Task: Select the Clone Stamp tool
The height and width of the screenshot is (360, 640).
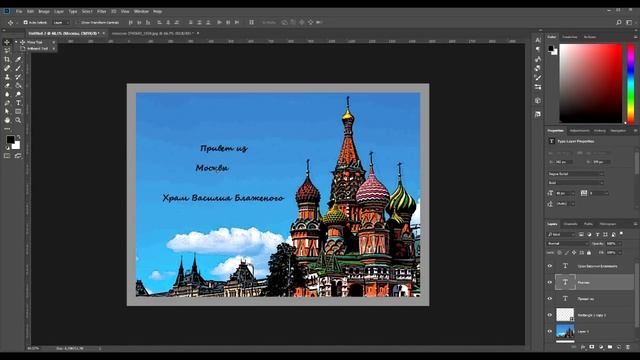Action: tap(7, 77)
